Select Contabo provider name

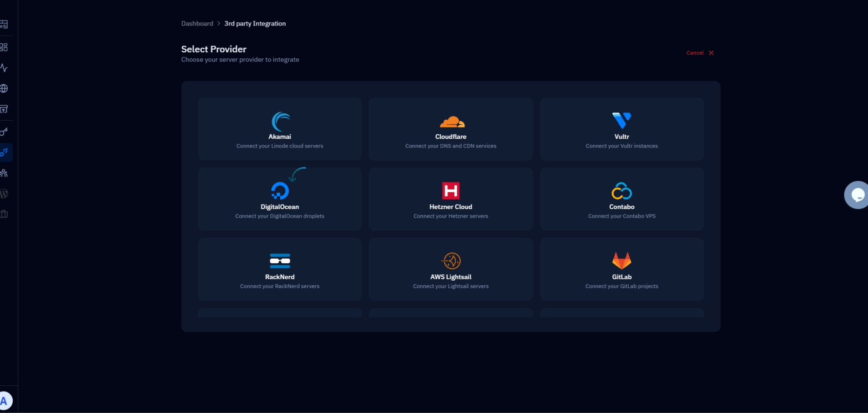tap(621, 207)
